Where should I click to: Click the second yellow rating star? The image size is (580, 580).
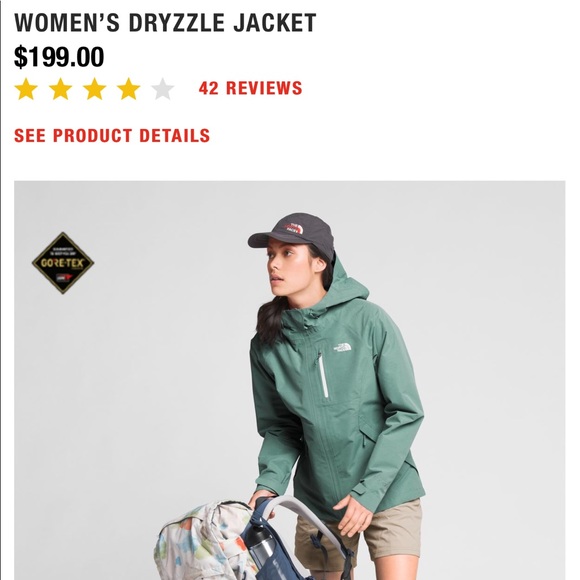pyautogui.click(x=60, y=89)
